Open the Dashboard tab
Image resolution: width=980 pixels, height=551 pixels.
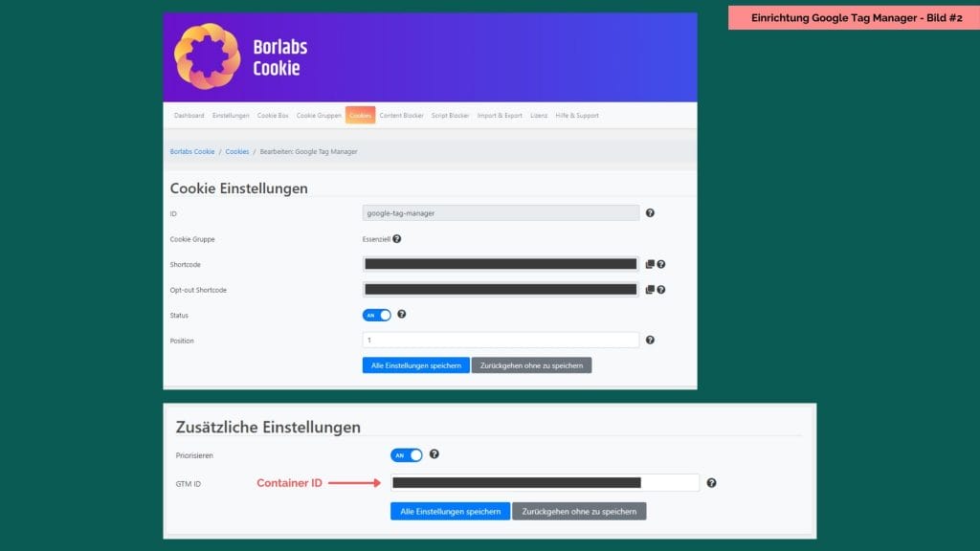(x=189, y=116)
